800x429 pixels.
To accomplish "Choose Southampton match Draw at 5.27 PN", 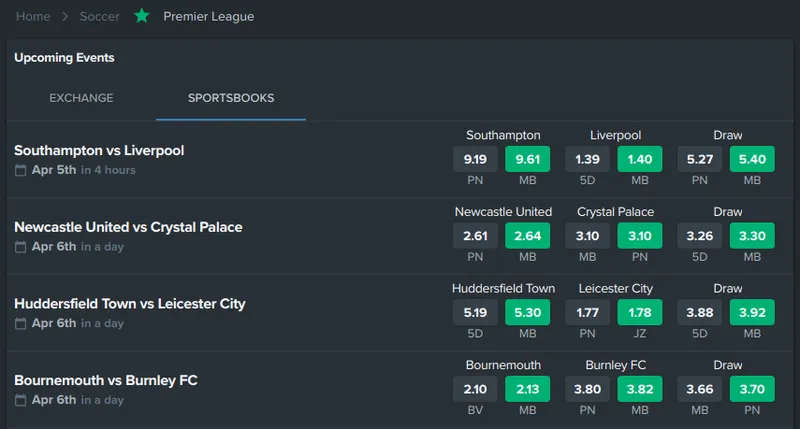I will [x=699, y=159].
